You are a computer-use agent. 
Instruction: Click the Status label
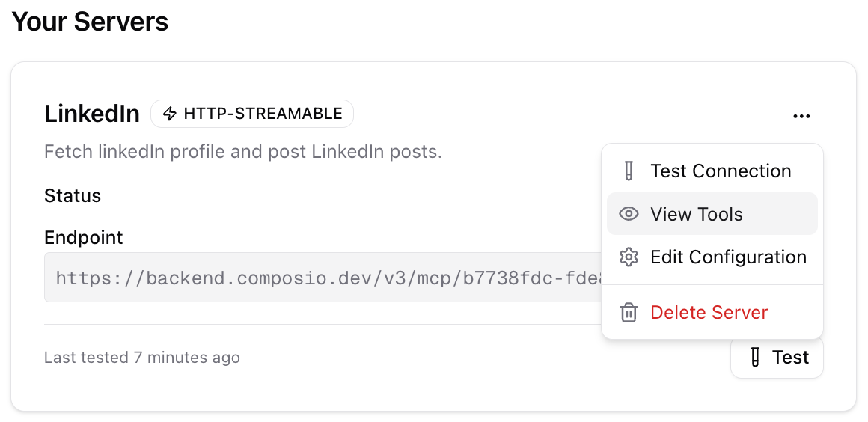tap(73, 196)
